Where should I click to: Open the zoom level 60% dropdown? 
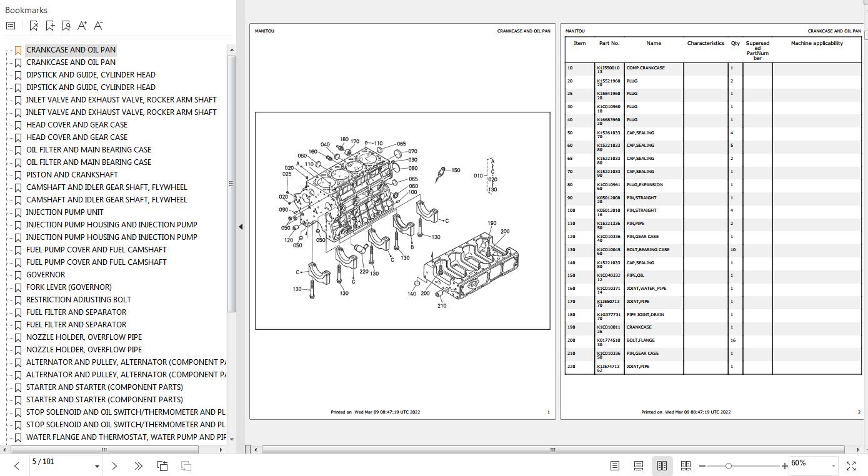coord(833,466)
